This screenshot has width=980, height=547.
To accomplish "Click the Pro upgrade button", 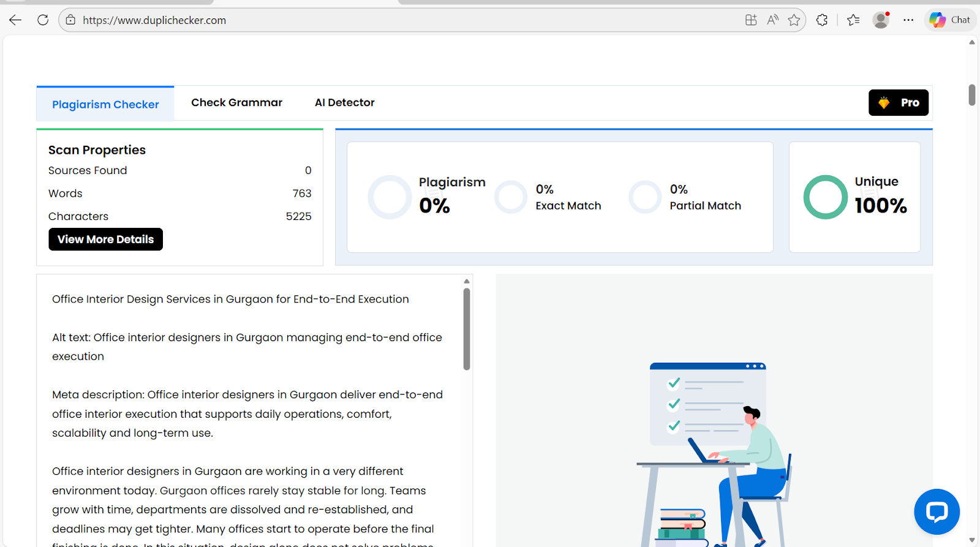I will (x=898, y=103).
